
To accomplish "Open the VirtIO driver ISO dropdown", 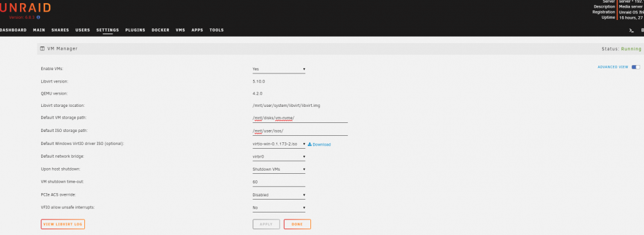I will pyautogui.click(x=279, y=144).
